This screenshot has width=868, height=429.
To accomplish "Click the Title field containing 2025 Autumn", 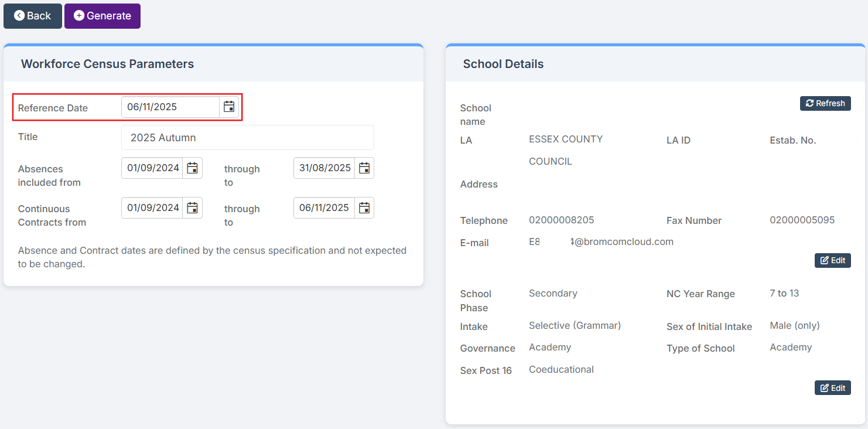I will (247, 138).
